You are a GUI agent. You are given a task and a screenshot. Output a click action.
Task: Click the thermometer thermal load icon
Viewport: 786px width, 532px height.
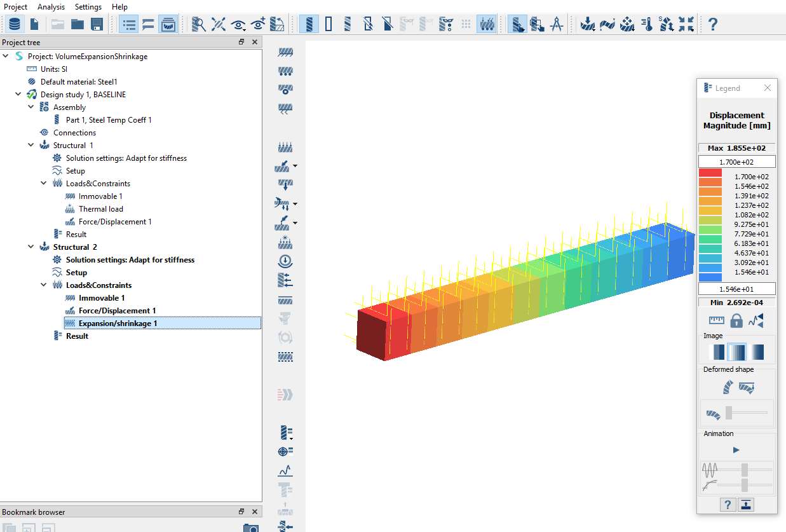pyautogui.click(x=647, y=25)
